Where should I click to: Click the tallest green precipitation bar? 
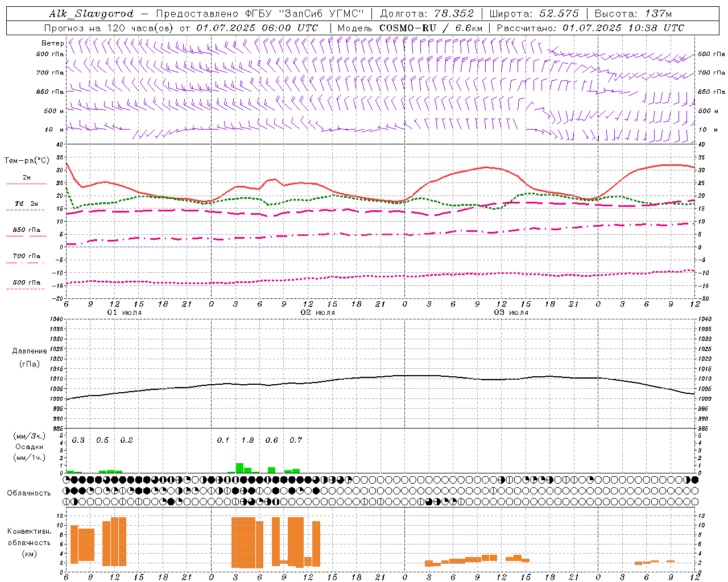pyautogui.click(x=239, y=468)
